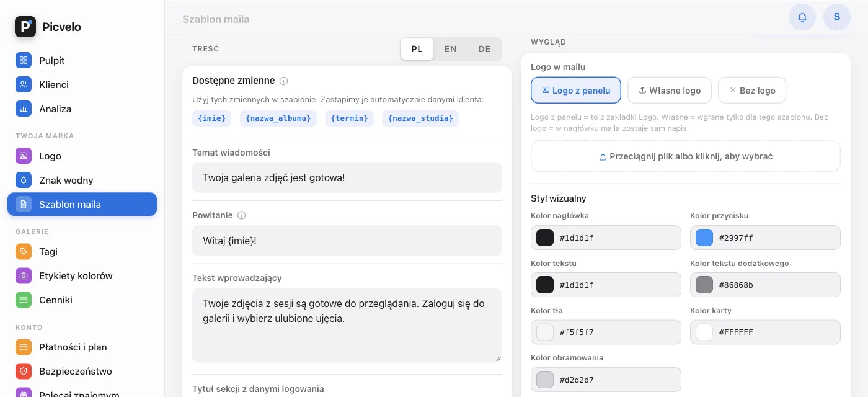Viewport: 868px width, 397px height.
Task: Open Kolor przycisku blue swatch
Action: 704,238
